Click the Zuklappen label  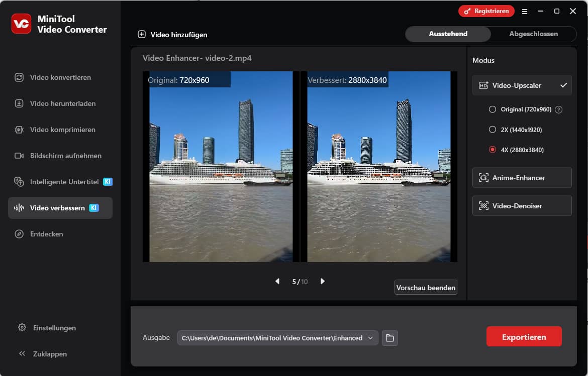tap(50, 354)
